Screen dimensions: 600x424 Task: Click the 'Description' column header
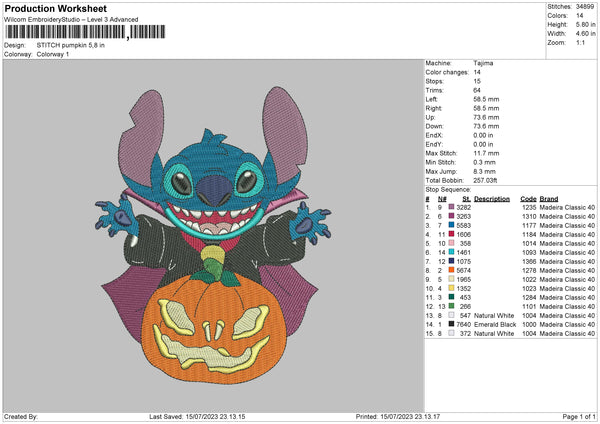[492, 199]
